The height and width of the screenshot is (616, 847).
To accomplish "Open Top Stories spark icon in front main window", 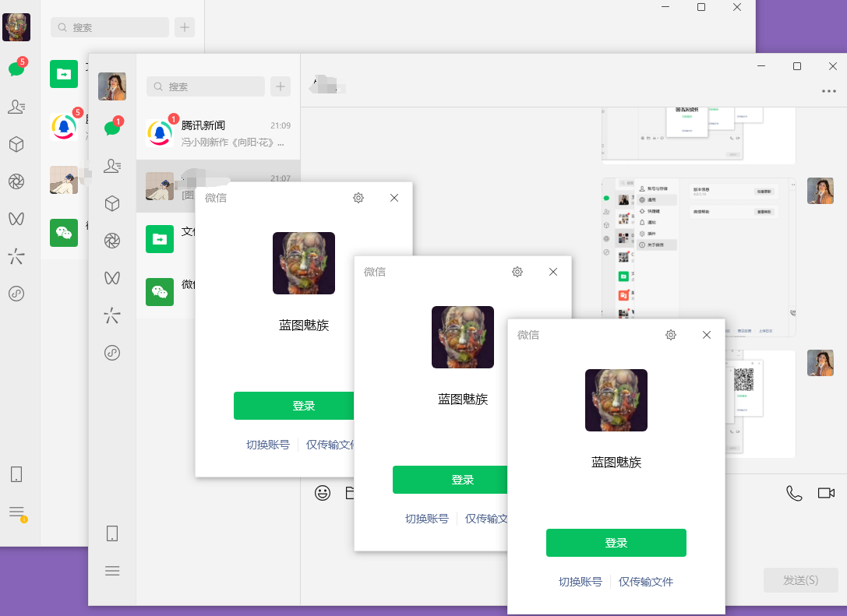I will click(x=112, y=315).
